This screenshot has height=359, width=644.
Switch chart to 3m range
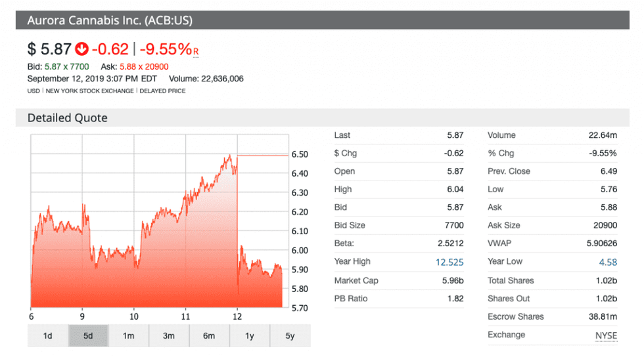click(169, 336)
